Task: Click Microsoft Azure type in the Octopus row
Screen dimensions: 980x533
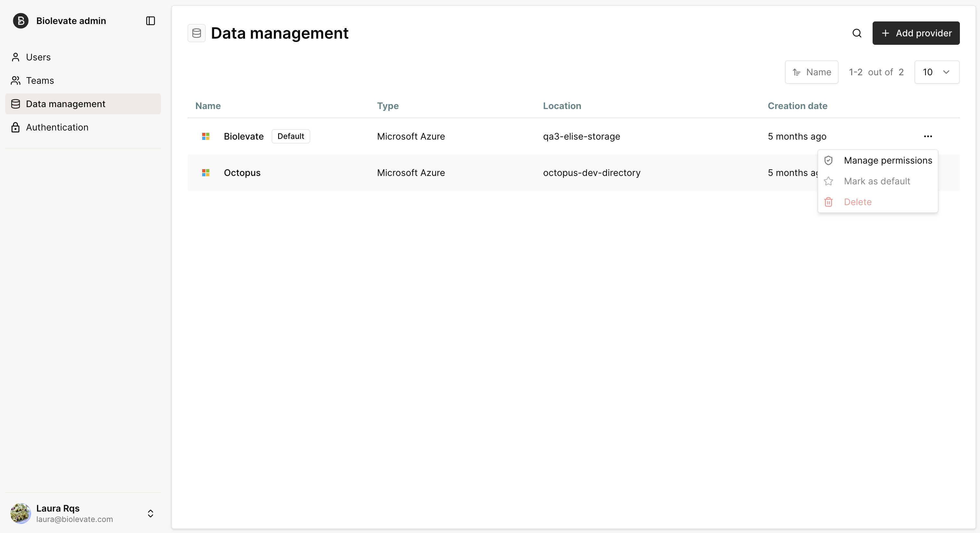Action: tap(411, 173)
